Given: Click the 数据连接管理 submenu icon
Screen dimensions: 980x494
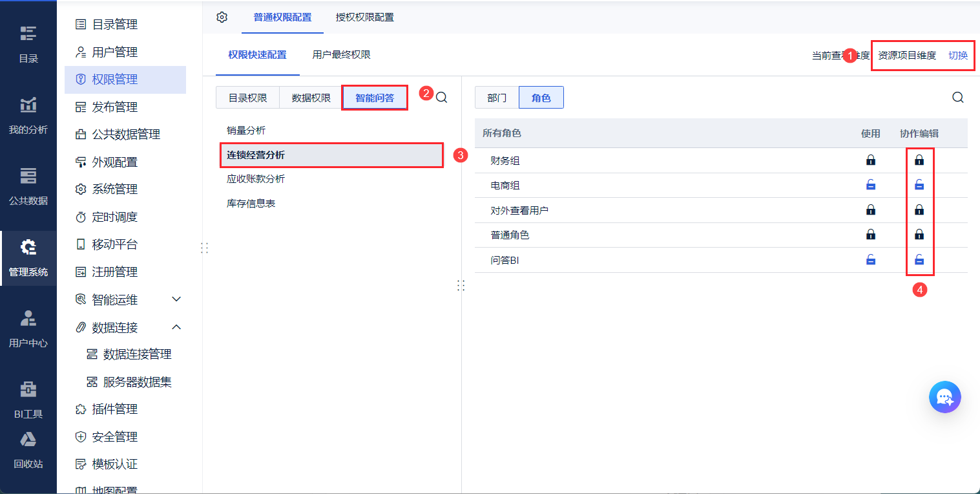Looking at the screenshot, I should click(92, 354).
